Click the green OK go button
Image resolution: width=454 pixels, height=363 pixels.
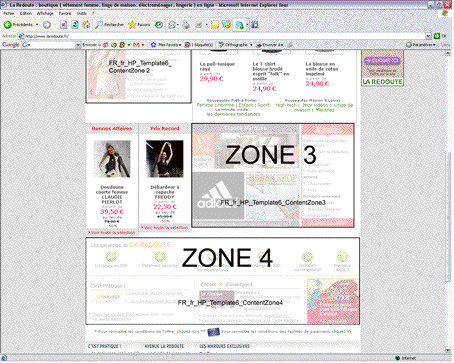(x=439, y=36)
